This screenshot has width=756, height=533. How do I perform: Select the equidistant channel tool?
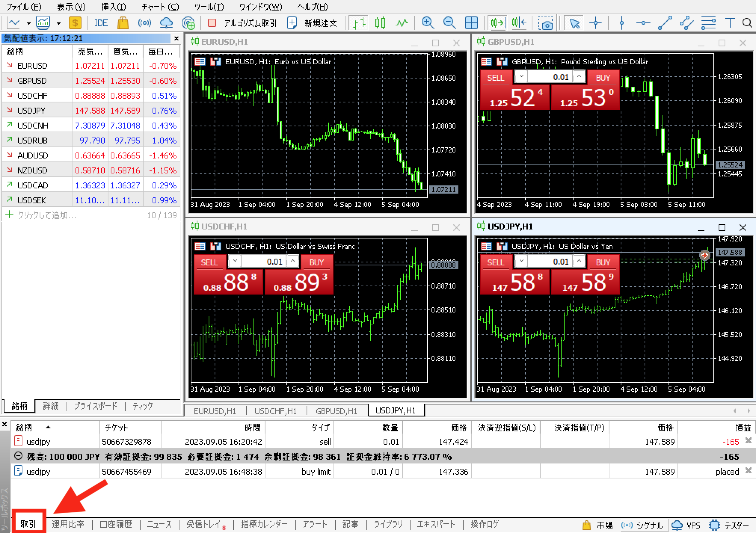click(x=686, y=23)
